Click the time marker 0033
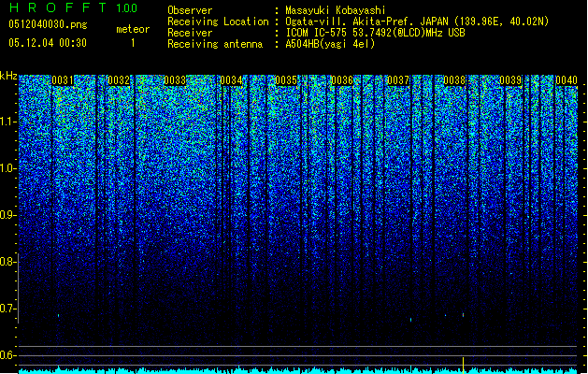Viewport: 588px width, 374px height. 175,80
